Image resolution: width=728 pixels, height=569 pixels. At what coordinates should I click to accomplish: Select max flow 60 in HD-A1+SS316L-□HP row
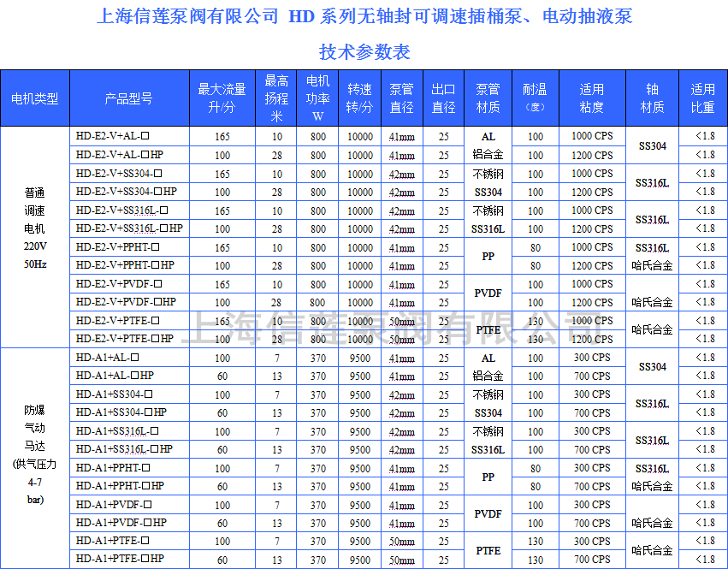point(222,449)
